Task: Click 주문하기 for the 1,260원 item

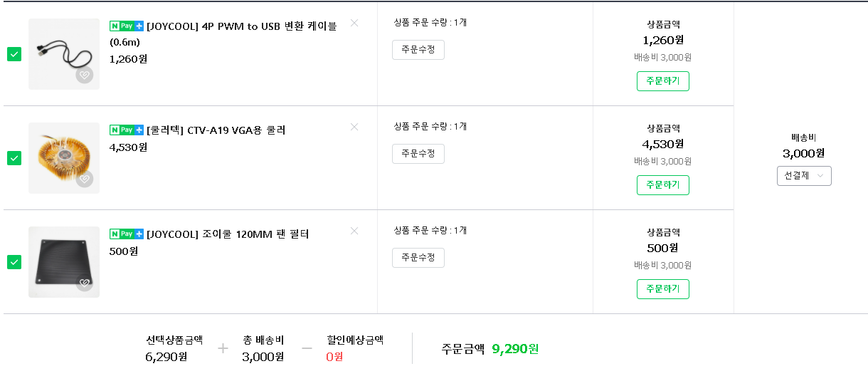Action: pyautogui.click(x=663, y=81)
